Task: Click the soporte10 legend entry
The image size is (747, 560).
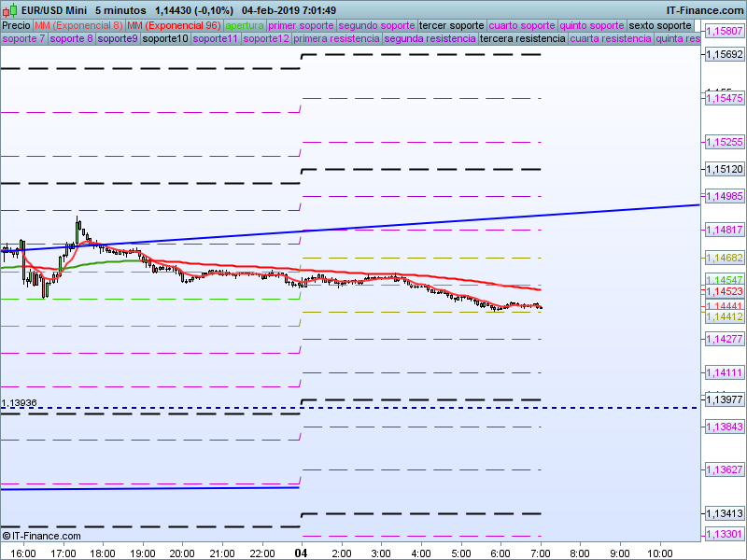Action: tap(165, 39)
